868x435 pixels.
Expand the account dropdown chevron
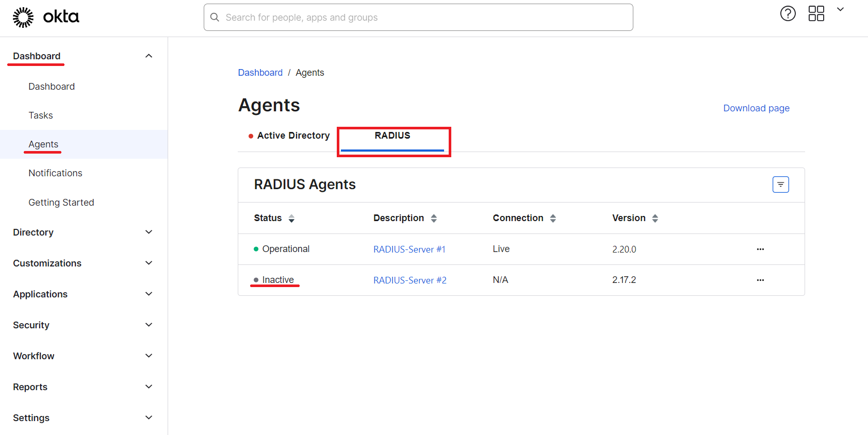click(840, 9)
